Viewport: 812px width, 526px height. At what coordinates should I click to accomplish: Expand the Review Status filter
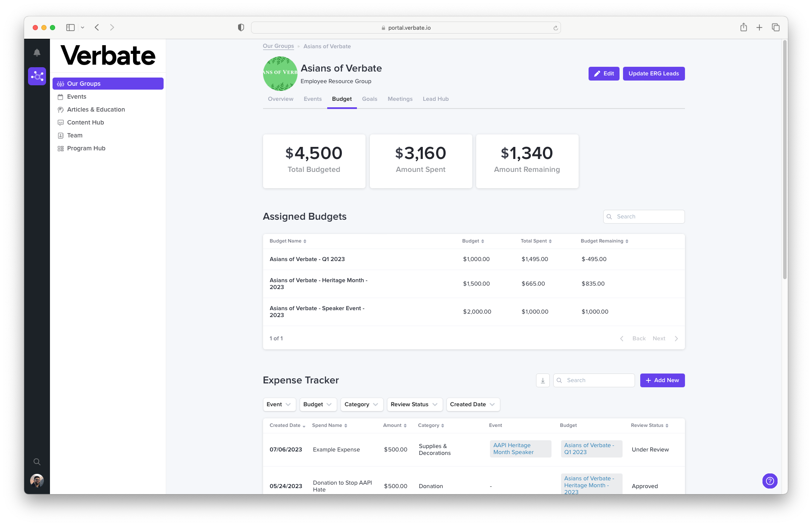click(x=414, y=404)
